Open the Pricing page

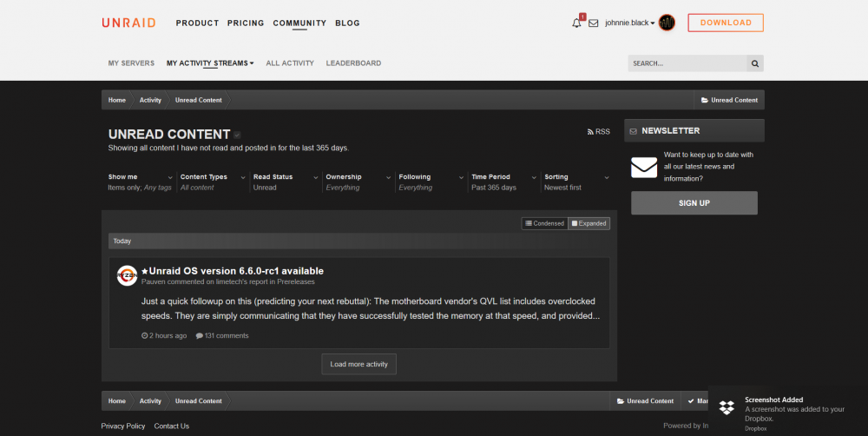(246, 23)
